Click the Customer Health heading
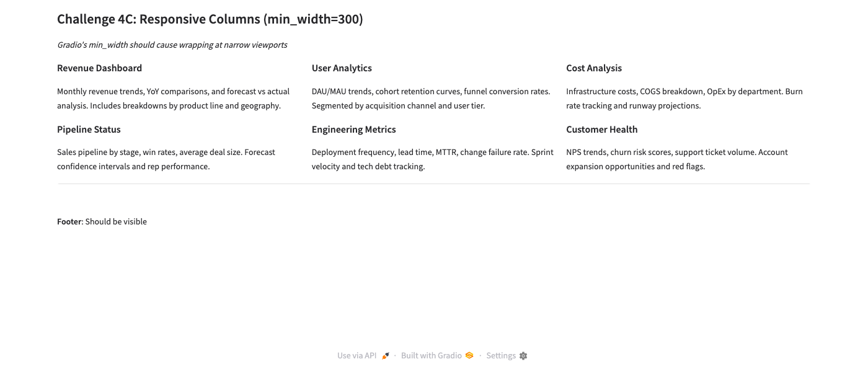The width and height of the screenshot is (868, 372). point(601,130)
